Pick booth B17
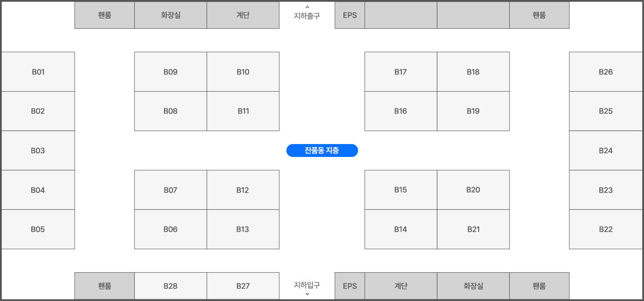This screenshot has height=301, width=644. point(401,72)
